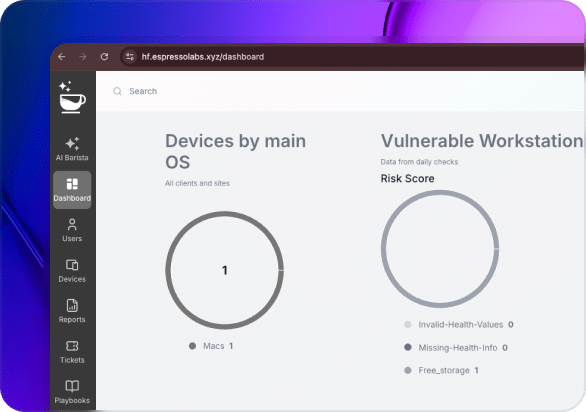Open the Users section

pos(72,230)
